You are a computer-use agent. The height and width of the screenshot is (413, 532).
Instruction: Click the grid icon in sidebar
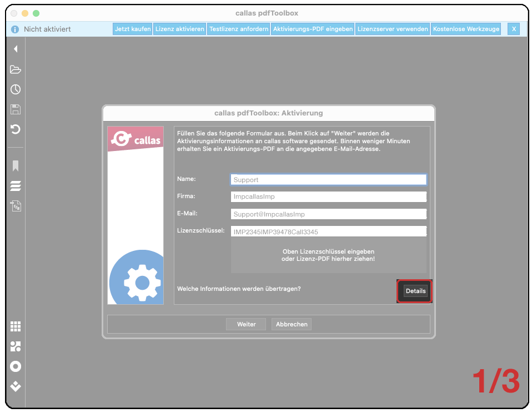pos(16,326)
